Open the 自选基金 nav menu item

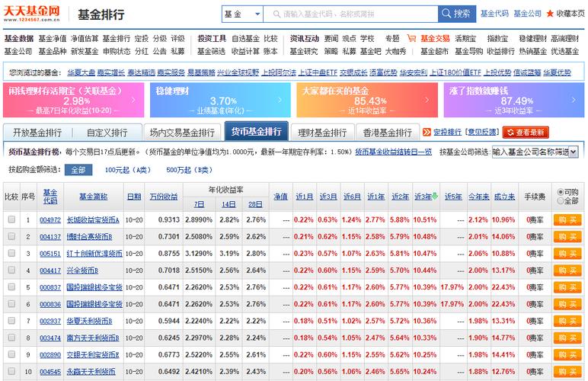click(245, 38)
